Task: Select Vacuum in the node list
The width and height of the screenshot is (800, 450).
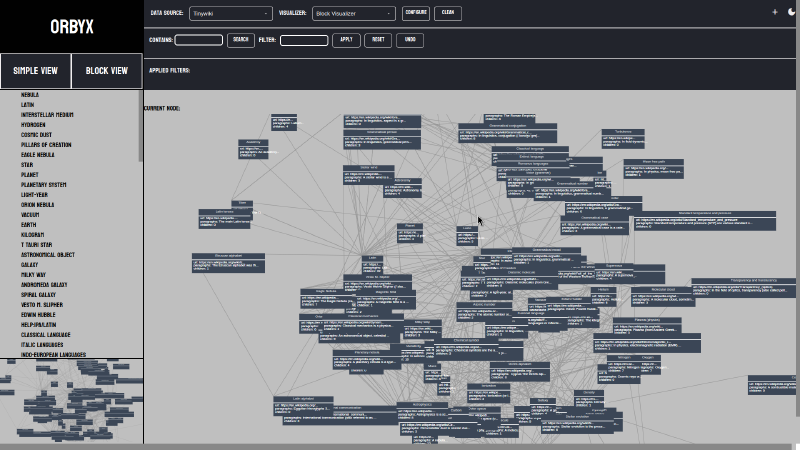Action: [x=30, y=215]
